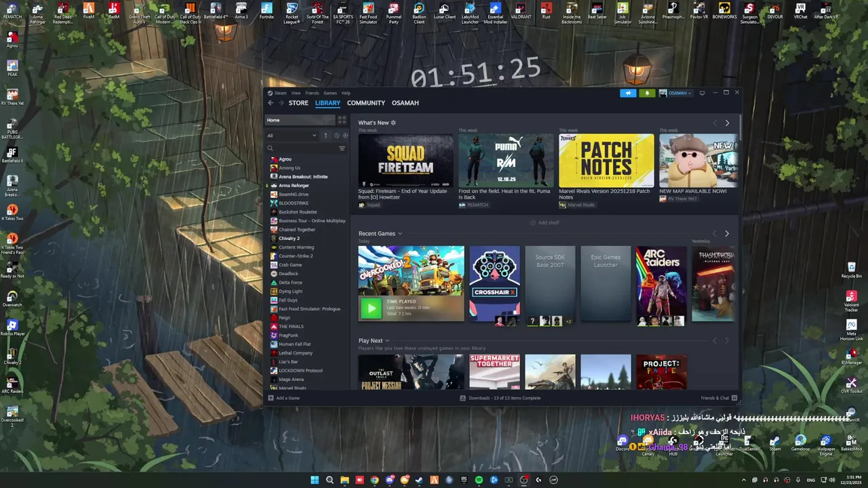The height and width of the screenshot is (488, 868).
Task: Open the View menu
Action: [x=296, y=93]
